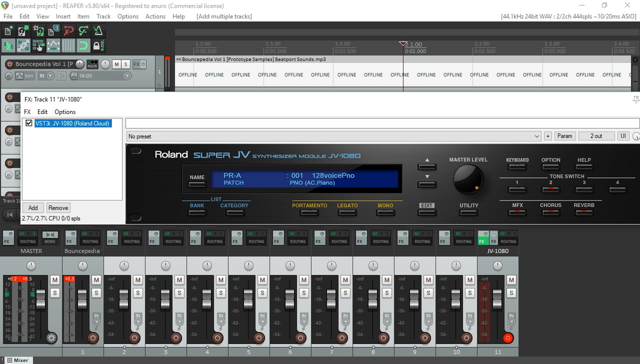
Task: Click the 2 out button
Action: tap(596, 136)
